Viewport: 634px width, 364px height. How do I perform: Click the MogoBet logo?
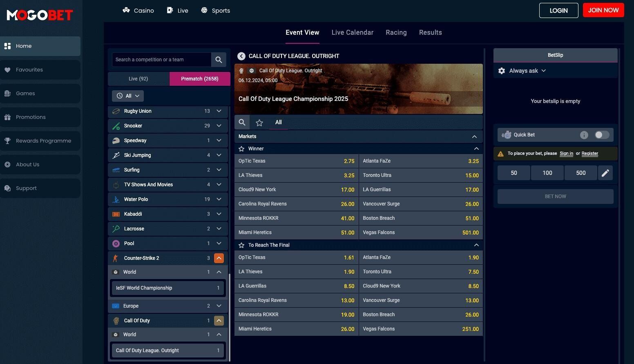click(40, 15)
